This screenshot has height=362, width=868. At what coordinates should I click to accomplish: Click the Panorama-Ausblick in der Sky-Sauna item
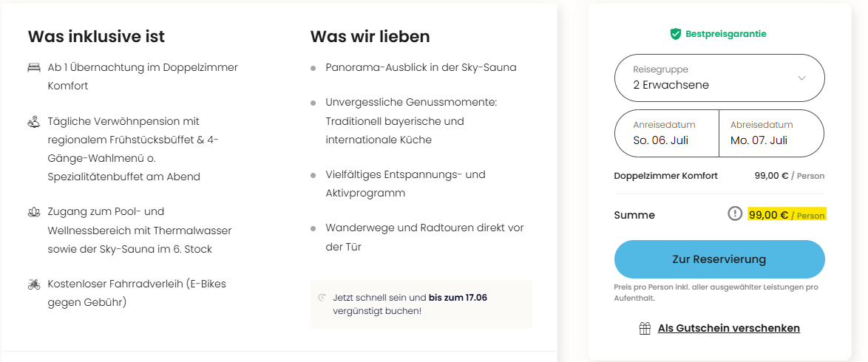[421, 67]
